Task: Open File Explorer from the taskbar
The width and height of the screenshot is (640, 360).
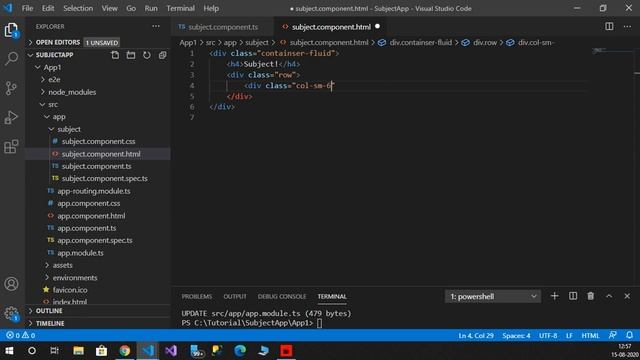Action: [78, 351]
